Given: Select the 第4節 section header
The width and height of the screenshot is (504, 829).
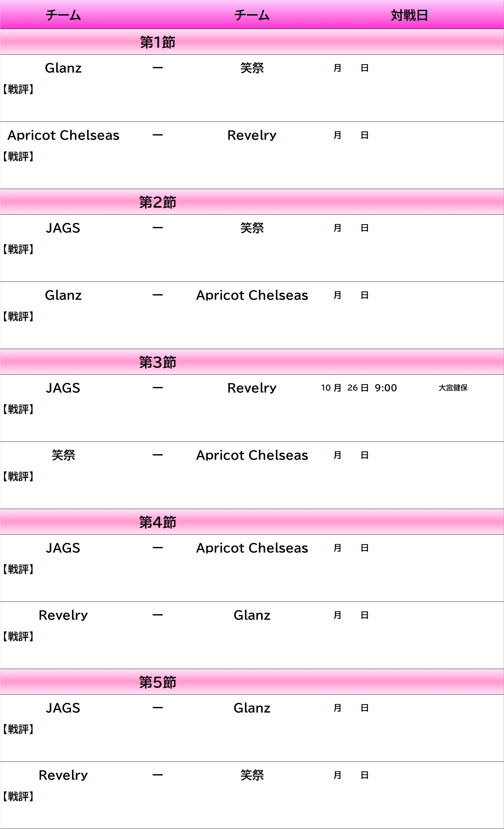Looking at the screenshot, I should coord(157,522).
